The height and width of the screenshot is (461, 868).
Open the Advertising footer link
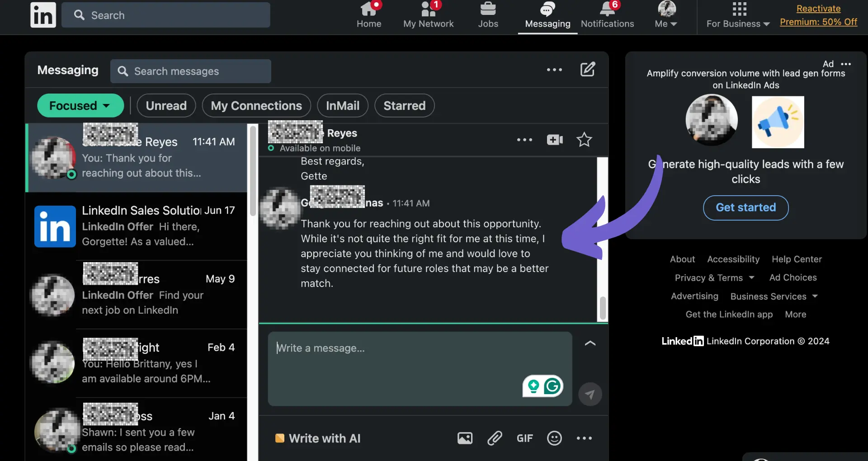coord(694,296)
